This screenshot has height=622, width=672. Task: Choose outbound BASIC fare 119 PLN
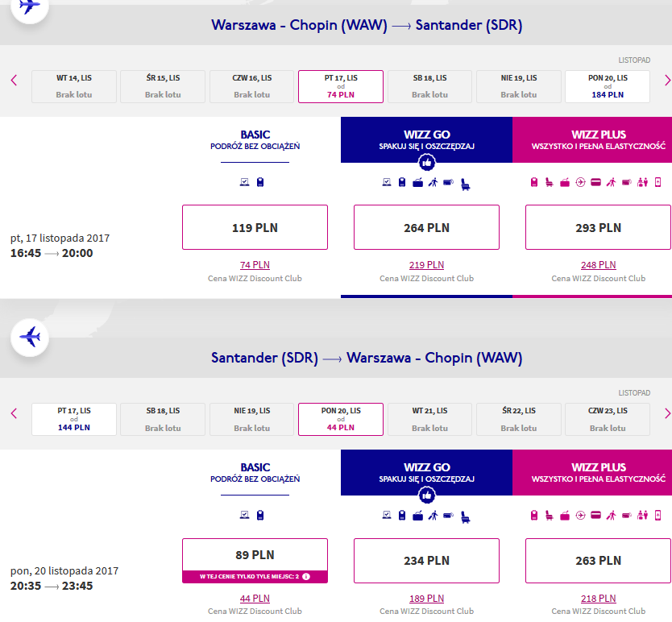tap(255, 227)
